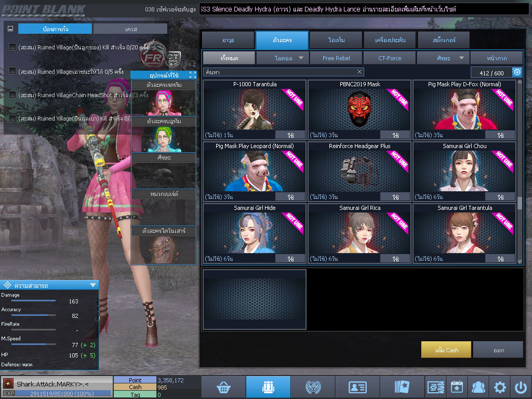The width and height of the screenshot is (532, 399).
Task: Click the power exit icon
Action: point(521,387)
